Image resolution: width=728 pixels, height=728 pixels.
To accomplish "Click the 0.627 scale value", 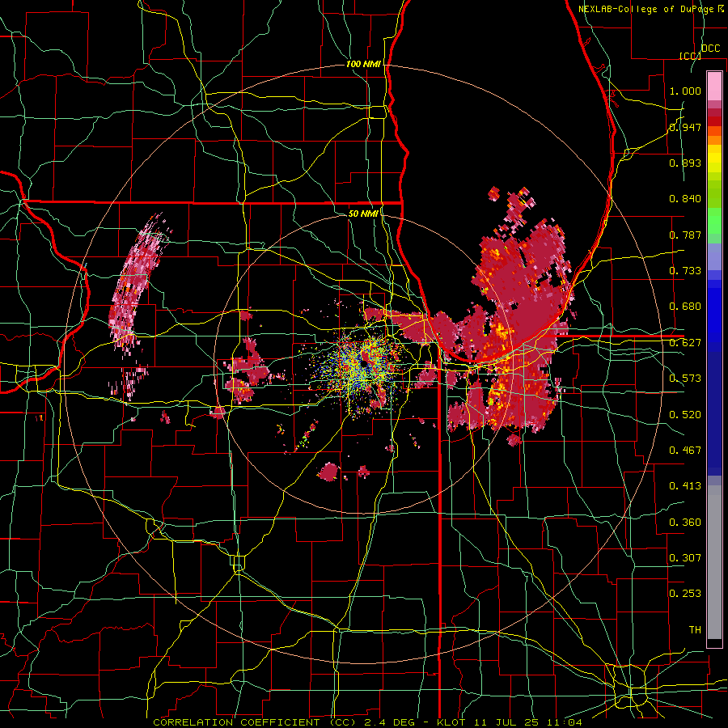I will point(685,343).
